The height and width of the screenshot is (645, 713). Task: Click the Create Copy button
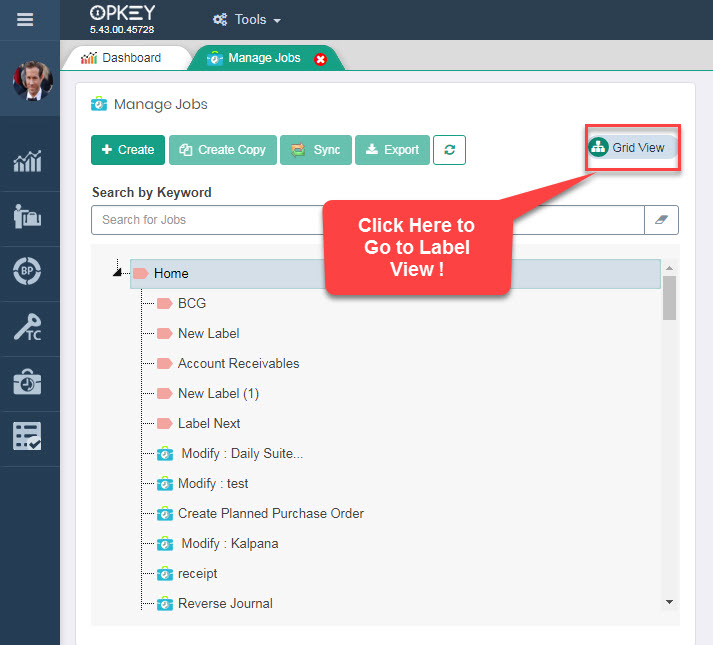pyautogui.click(x=223, y=150)
